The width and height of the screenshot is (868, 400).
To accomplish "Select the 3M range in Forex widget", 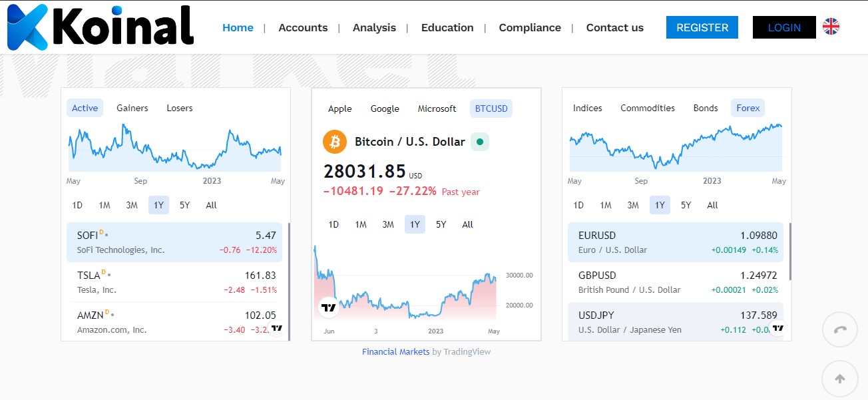I will [x=632, y=205].
